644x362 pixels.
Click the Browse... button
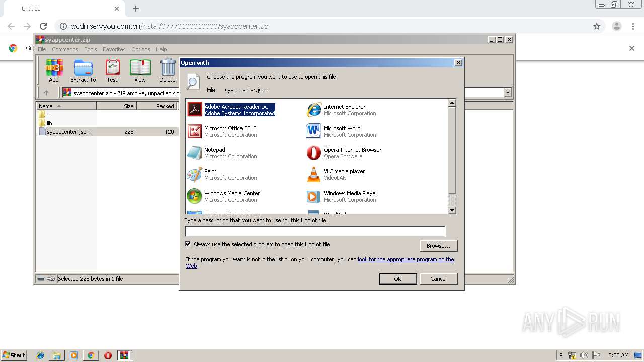(438, 246)
